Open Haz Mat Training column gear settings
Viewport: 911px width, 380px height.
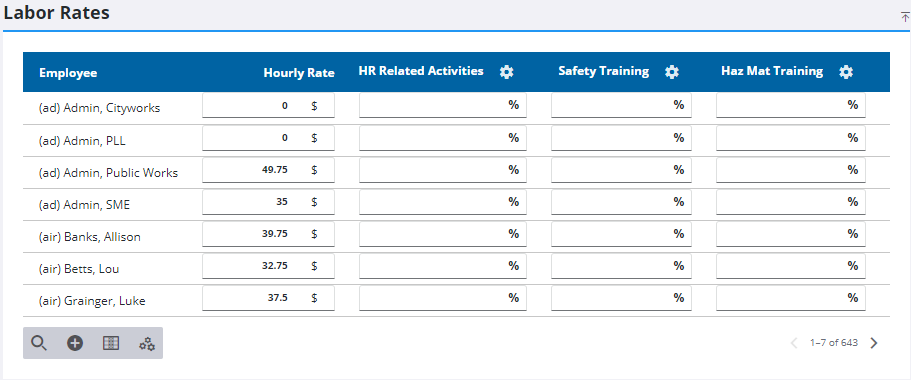[846, 72]
